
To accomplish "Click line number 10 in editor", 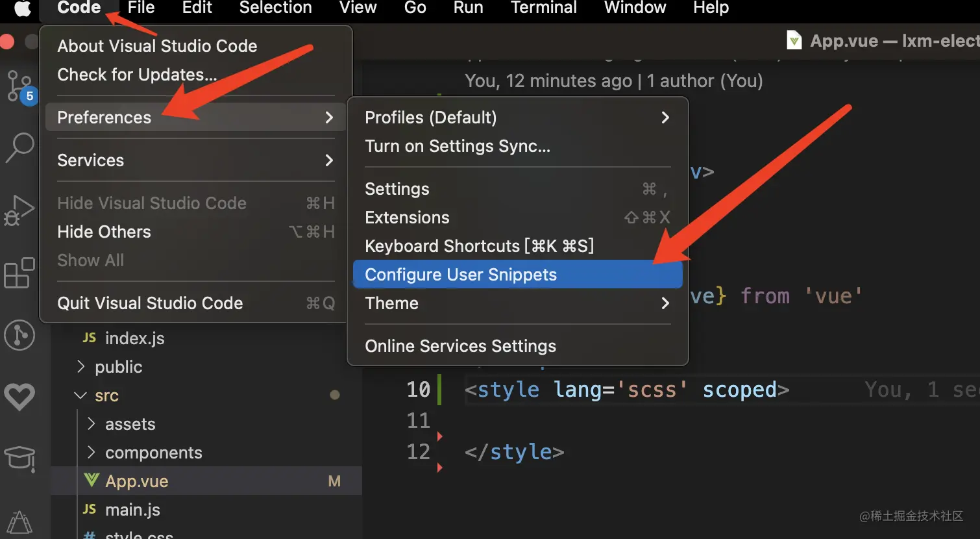I will pyautogui.click(x=419, y=390).
